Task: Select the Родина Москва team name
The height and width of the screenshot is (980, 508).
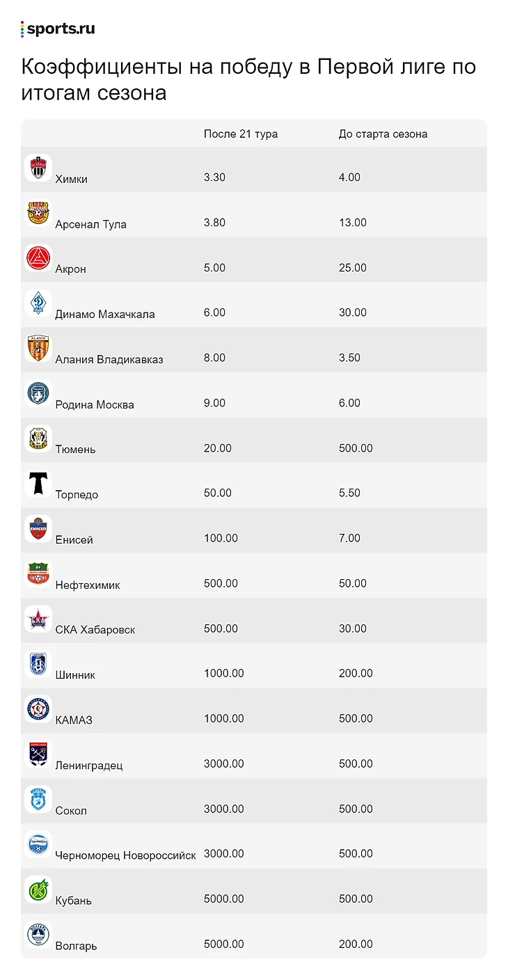Action: click(x=95, y=404)
